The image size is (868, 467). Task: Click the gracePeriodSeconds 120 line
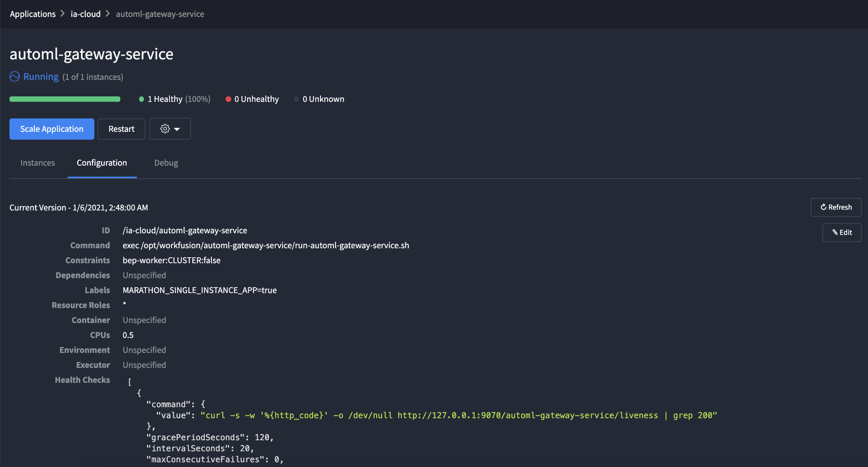[x=210, y=437]
